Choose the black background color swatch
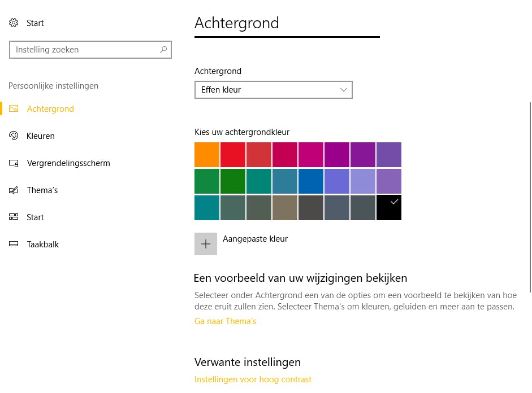 click(389, 208)
